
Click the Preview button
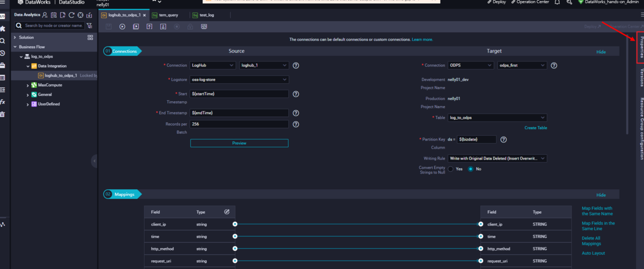(x=239, y=143)
